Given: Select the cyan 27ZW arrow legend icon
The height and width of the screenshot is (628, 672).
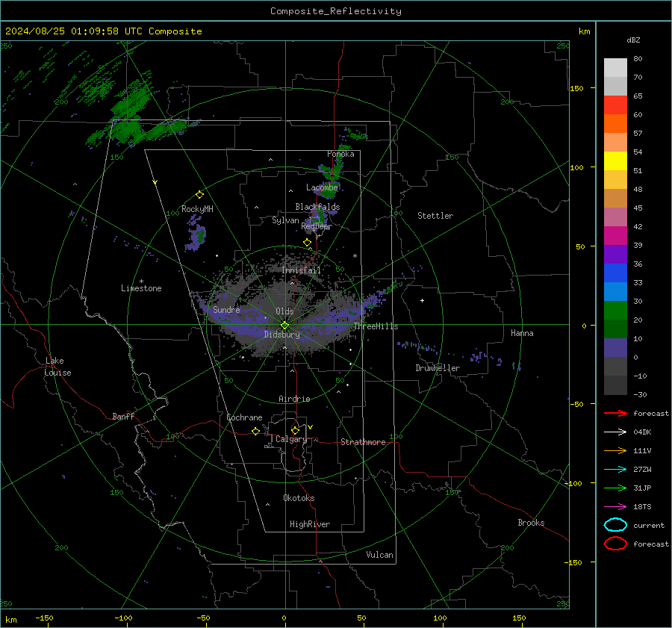Looking at the screenshot, I should 615,470.
